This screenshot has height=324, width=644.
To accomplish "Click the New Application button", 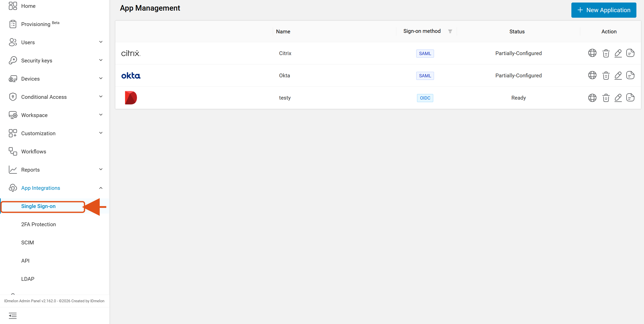I will tap(604, 10).
